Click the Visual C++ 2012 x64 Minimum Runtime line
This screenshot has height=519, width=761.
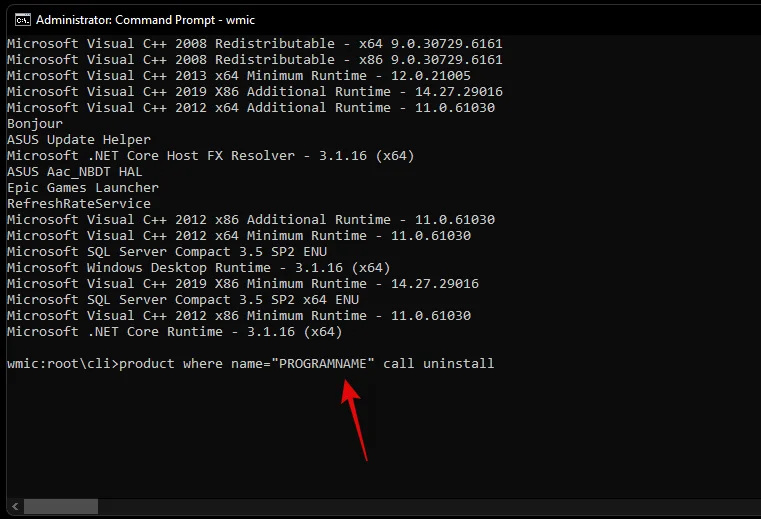[x=239, y=236]
